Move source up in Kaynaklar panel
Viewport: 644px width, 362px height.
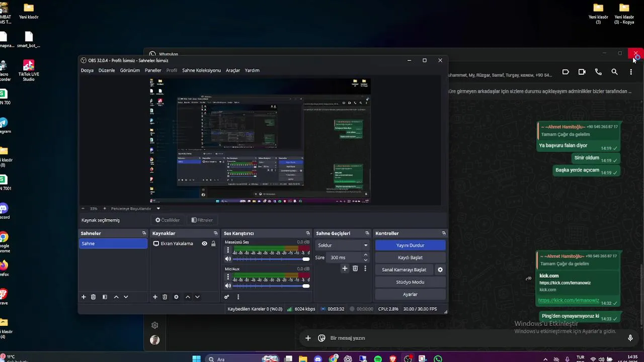coord(188,297)
